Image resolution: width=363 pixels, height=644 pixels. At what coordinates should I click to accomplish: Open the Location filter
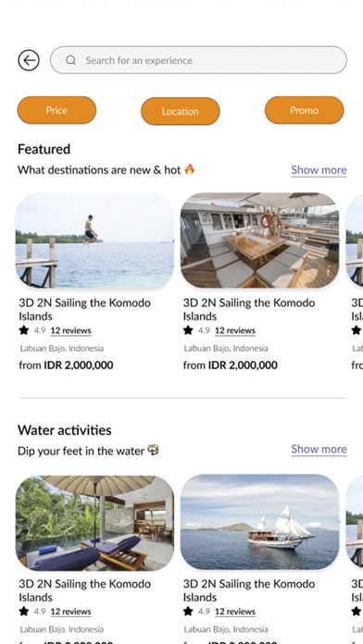(181, 111)
